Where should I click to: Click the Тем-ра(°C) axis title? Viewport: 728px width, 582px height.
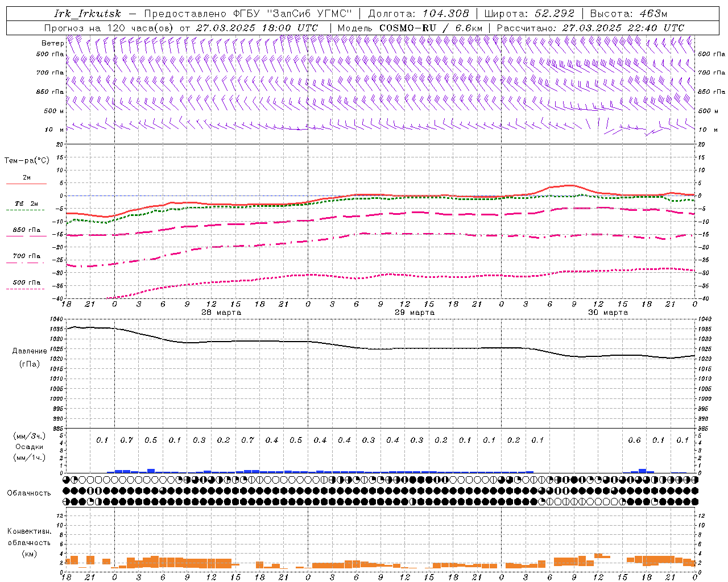coord(27,161)
